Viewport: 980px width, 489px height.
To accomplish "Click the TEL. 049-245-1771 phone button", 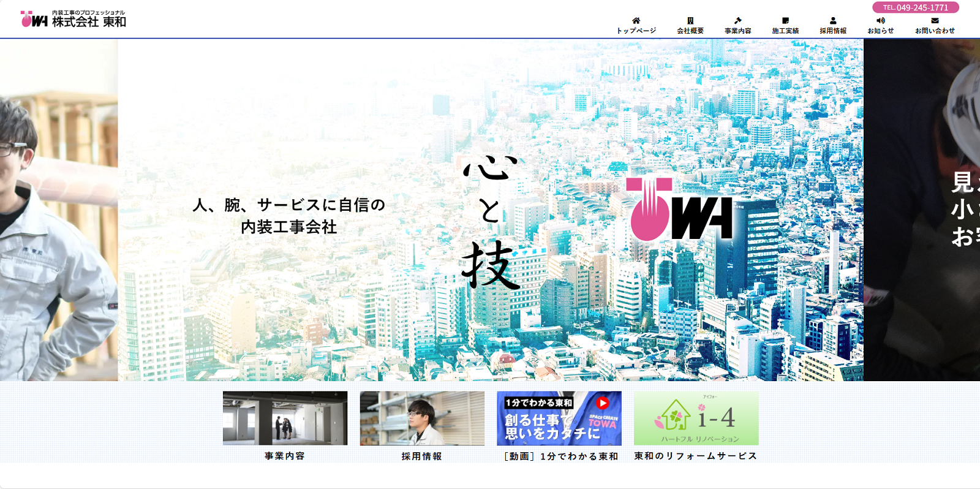I will (916, 7).
